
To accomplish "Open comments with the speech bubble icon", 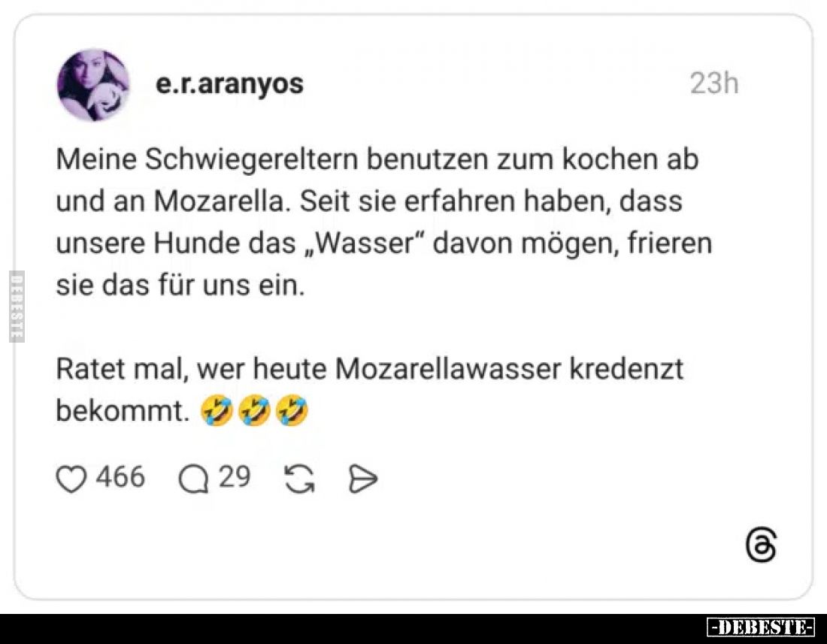I will pyautogui.click(x=193, y=479).
